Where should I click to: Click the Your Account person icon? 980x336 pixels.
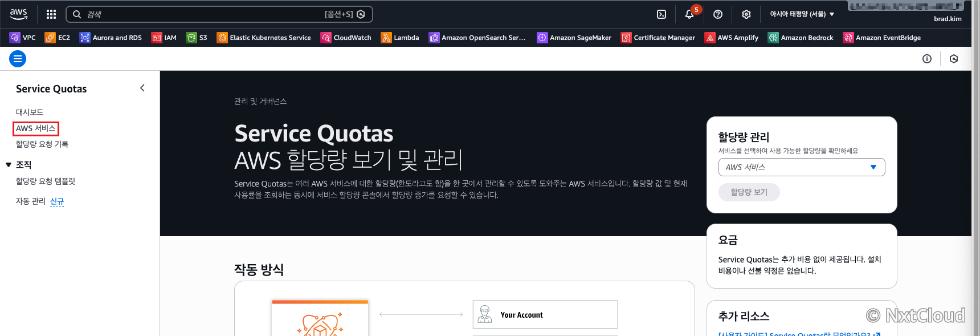coord(485,314)
